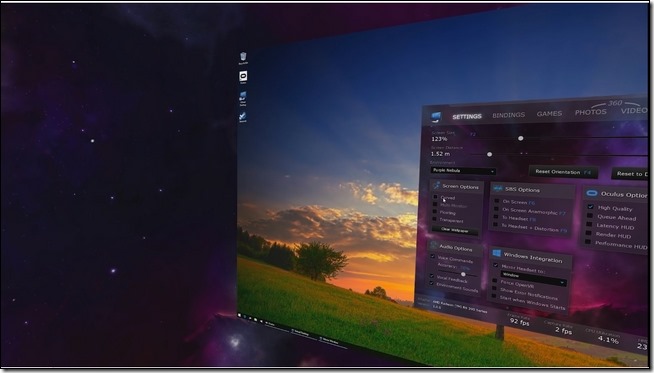Enable the Curved screen checkbox
Viewport: 654px width, 373px height.
pos(435,197)
